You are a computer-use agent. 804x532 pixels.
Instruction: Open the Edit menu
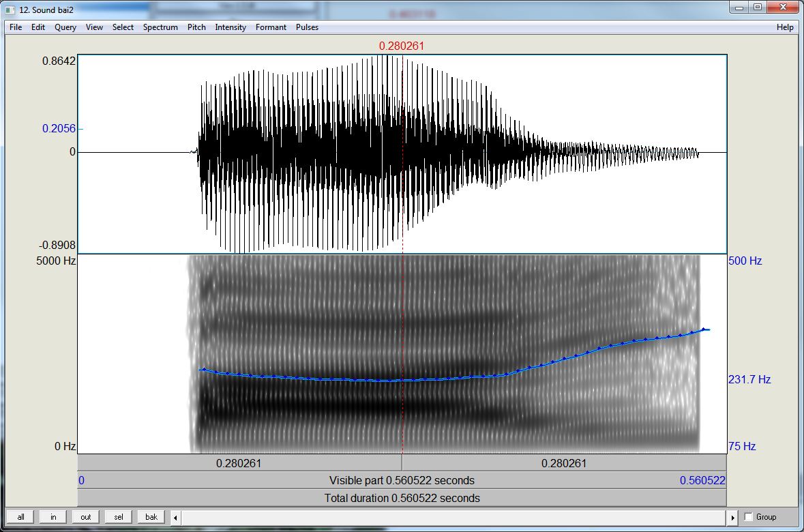coord(38,27)
